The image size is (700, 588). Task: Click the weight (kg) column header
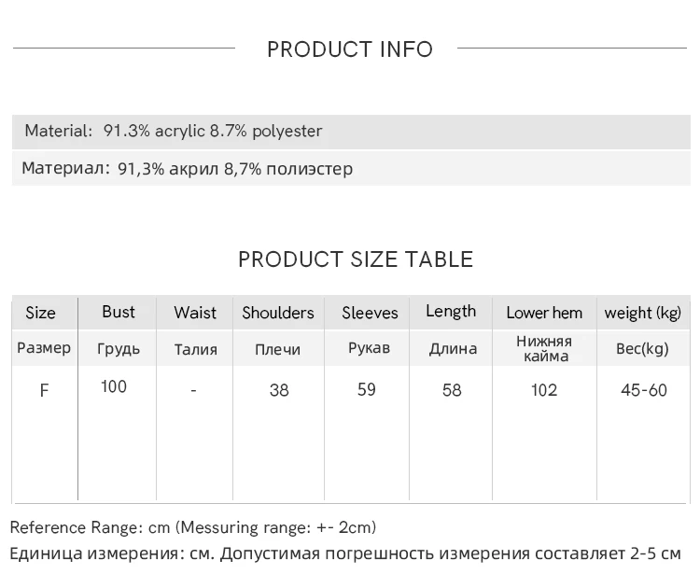(x=643, y=313)
